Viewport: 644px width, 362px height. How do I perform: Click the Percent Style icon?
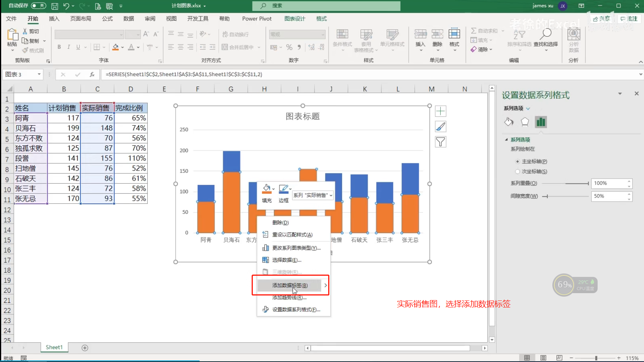pos(289,47)
